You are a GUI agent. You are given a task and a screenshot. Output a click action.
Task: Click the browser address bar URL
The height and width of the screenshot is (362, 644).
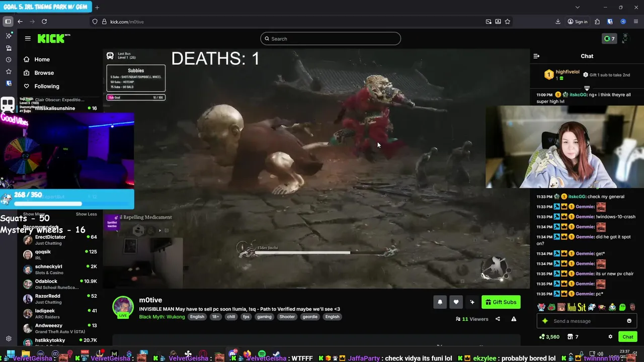click(127, 22)
